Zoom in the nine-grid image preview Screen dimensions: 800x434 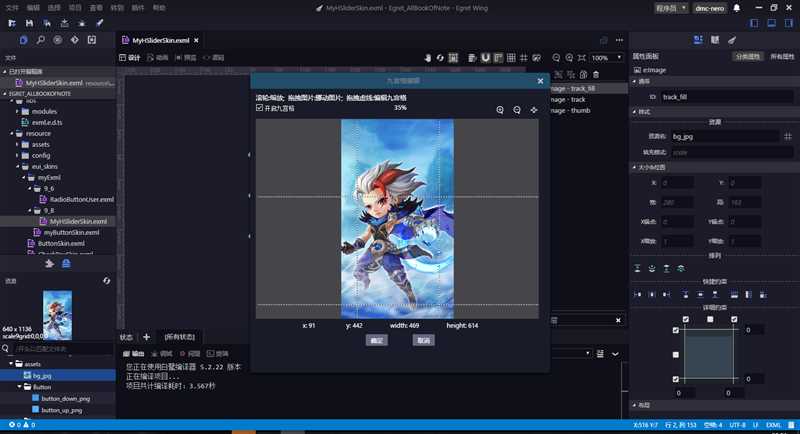[500, 110]
